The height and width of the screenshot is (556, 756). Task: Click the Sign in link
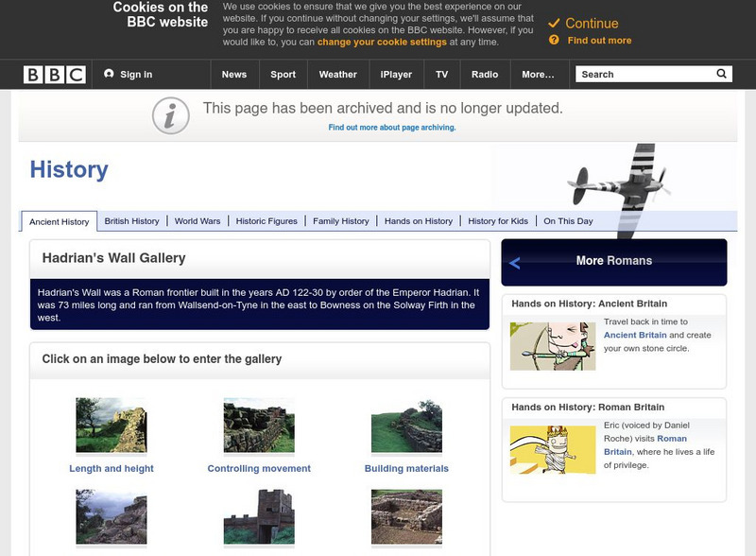pos(136,75)
